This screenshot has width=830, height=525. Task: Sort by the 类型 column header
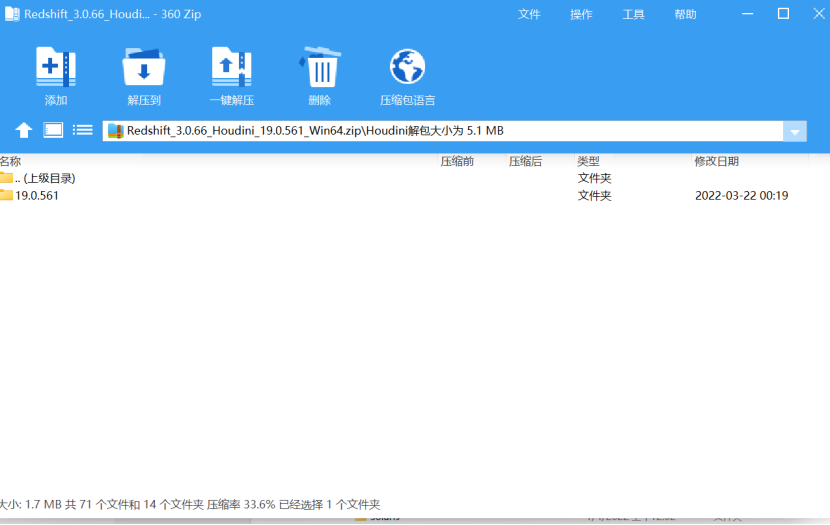pyautogui.click(x=588, y=161)
